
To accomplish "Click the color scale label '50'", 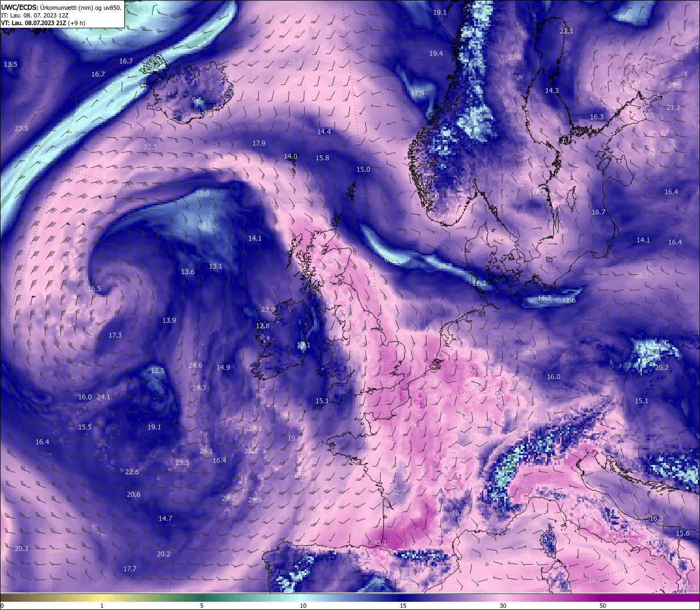I will 603,606.
